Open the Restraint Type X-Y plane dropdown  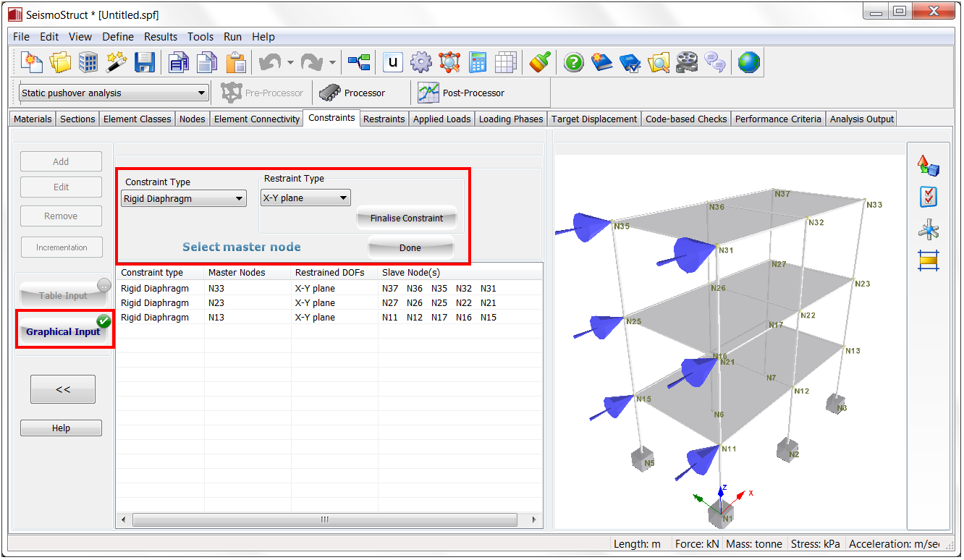click(x=305, y=198)
